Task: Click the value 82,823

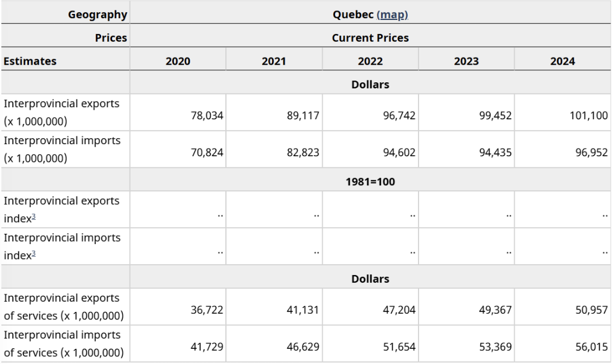Action: [303, 153]
